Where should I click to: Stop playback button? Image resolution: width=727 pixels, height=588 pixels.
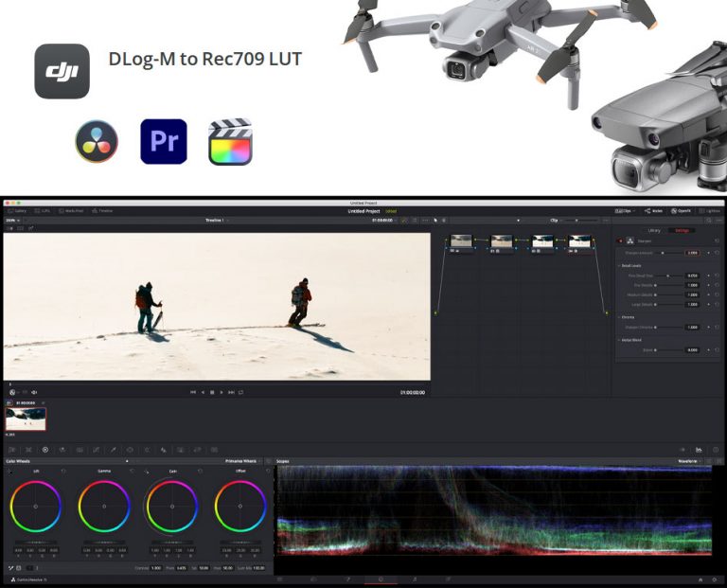(x=212, y=392)
